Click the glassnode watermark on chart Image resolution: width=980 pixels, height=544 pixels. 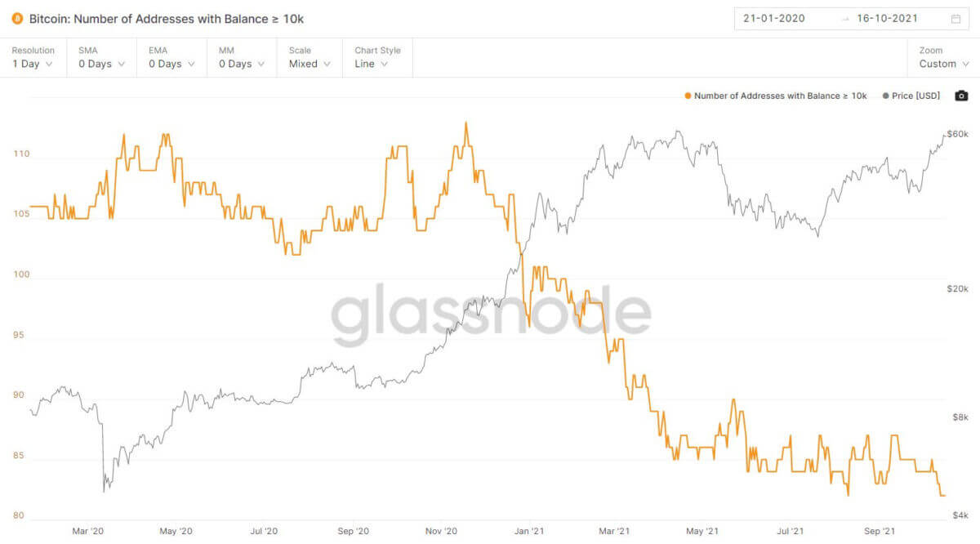[x=490, y=316]
